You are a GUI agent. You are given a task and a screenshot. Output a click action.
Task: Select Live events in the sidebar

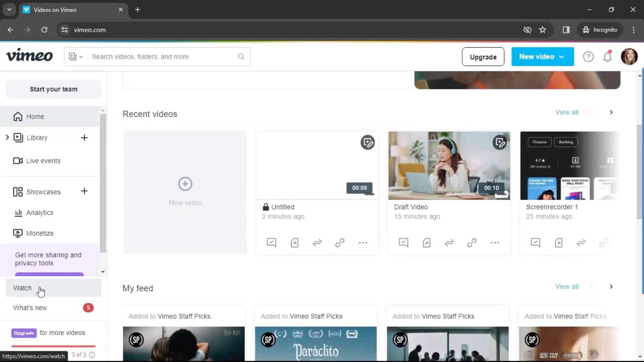(43, 161)
